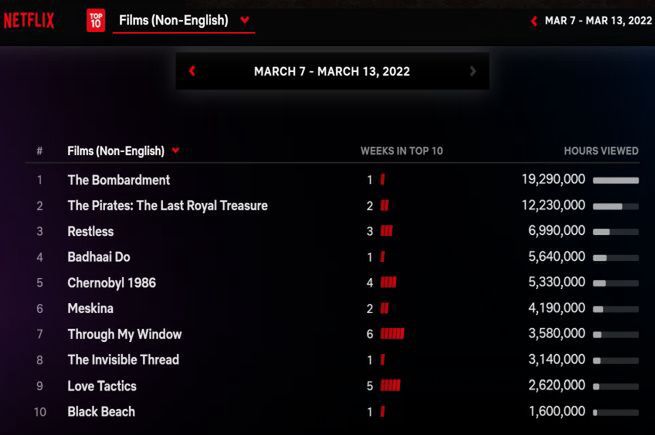
Task: Click the weeks bar indicator for The Pirates
Action: pyautogui.click(x=384, y=205)
